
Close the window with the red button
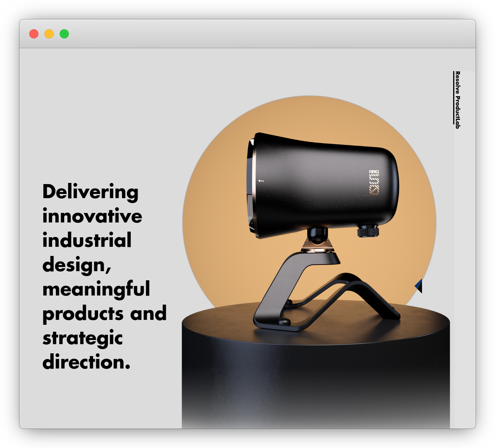pyautogui.click(x=34, y=34)
